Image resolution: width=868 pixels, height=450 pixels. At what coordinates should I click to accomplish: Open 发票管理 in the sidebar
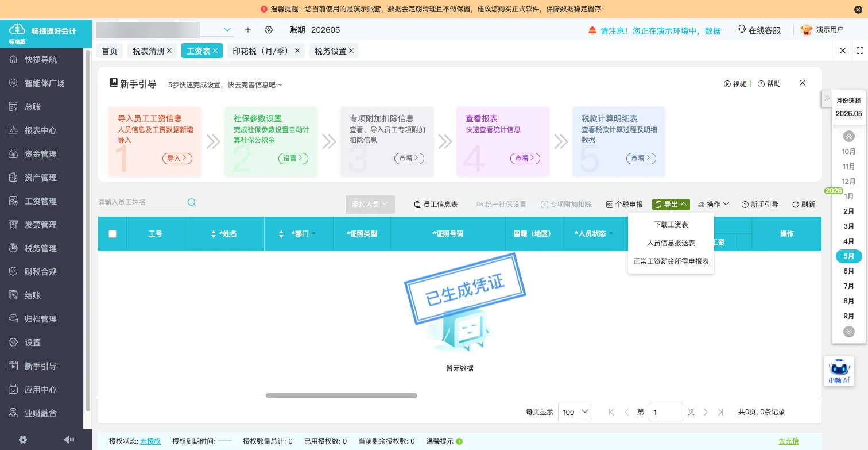(40, 225)
